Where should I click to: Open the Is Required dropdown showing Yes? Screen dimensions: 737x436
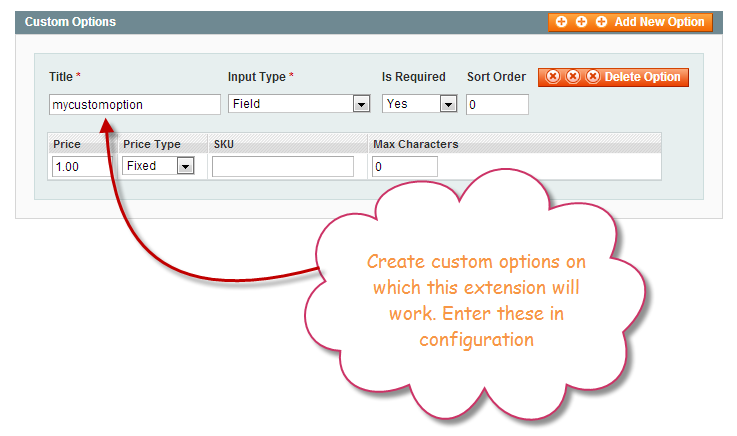(419, 104)
